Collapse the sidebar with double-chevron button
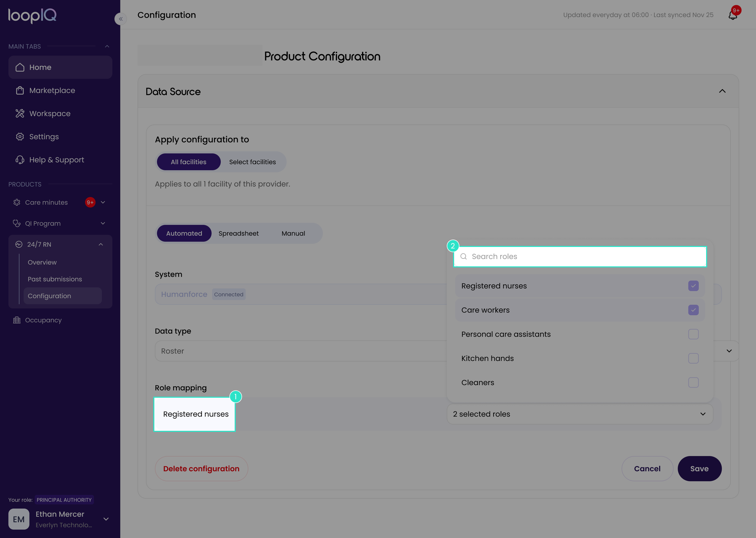Viewport: 756px width, 538px height. 121,19
